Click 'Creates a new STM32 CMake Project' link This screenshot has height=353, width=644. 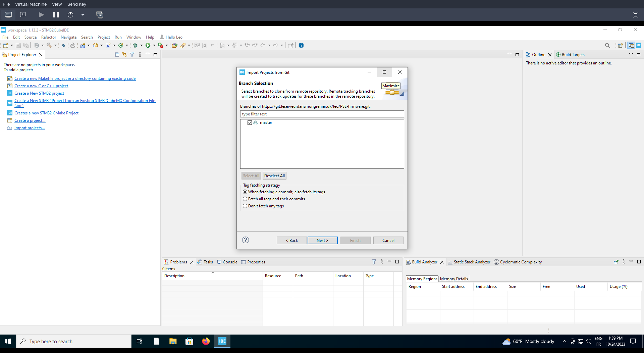point(46,113)
